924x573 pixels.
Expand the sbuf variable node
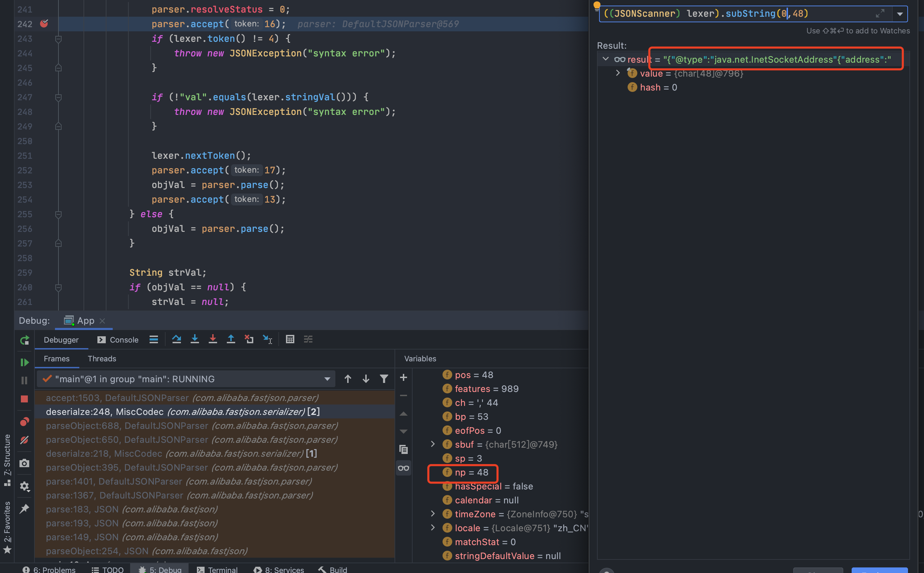[x=433, y=444]
